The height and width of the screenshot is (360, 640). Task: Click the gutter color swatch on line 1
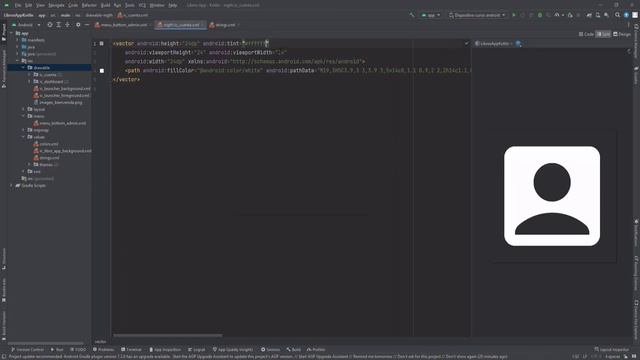(102, 43)
